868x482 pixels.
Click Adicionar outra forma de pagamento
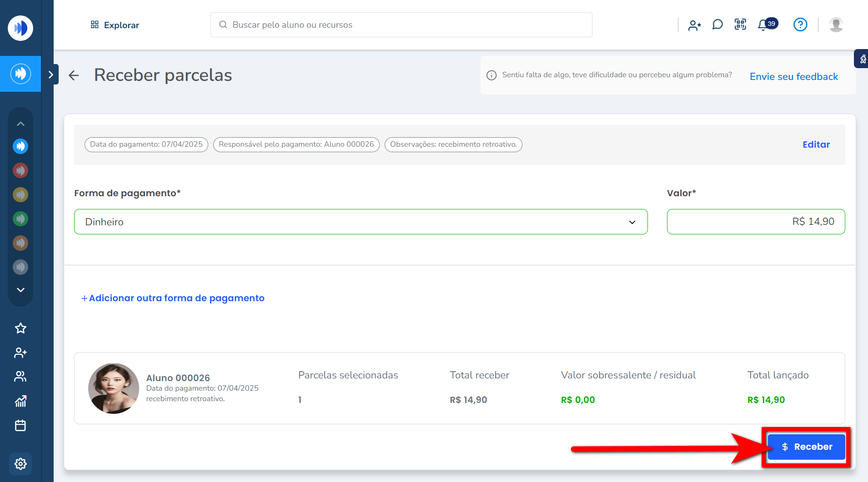tap(173, 298)
